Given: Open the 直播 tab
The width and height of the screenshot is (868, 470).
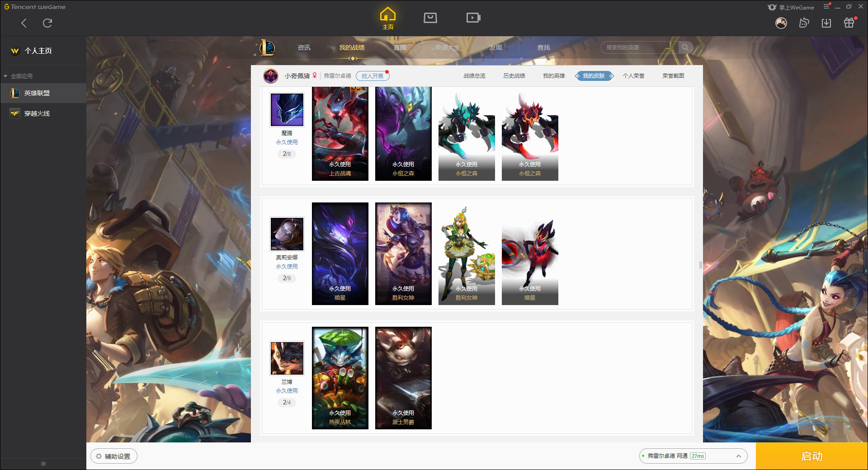Looking at the screenshot, I should [400, 47].
